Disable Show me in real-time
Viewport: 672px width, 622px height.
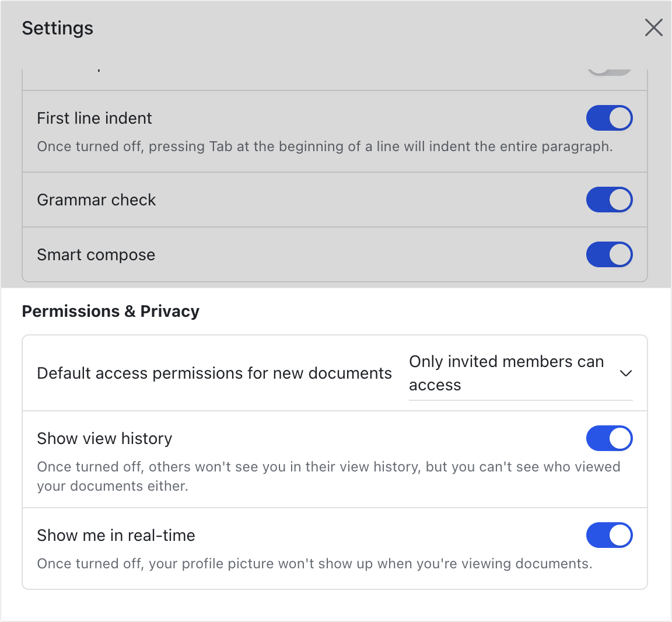point(610,535)
